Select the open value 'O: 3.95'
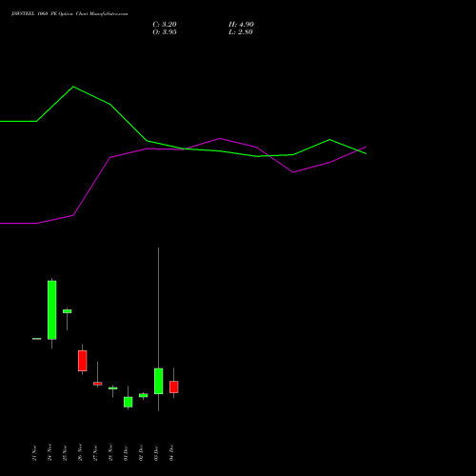This screenshot has height=476, width=476. pos(165,32)
